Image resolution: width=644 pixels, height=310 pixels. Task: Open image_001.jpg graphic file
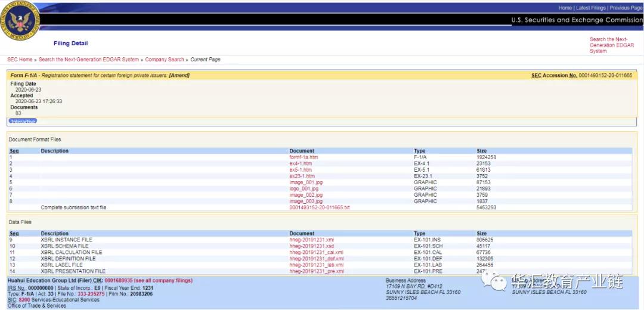click(306, 182)
